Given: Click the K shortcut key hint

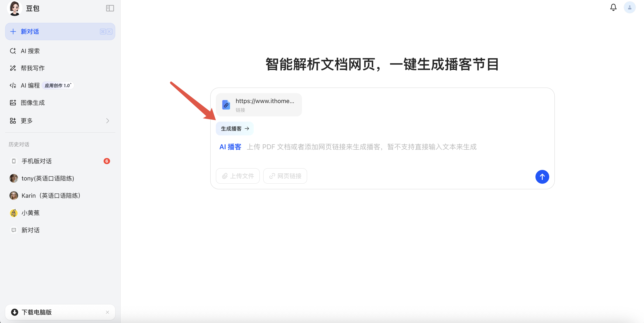Looking at the screenshot, I should pos(109,31).
